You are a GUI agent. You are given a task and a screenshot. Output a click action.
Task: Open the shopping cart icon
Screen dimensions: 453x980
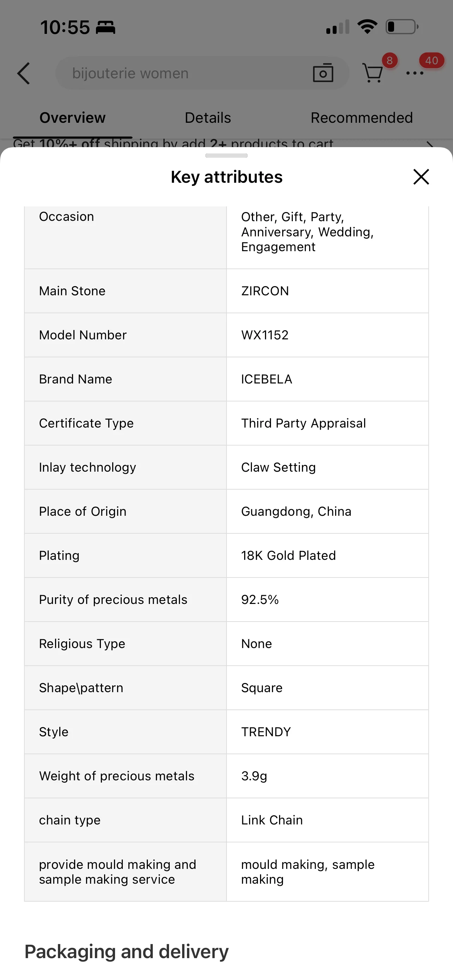[x=373, y=73]
